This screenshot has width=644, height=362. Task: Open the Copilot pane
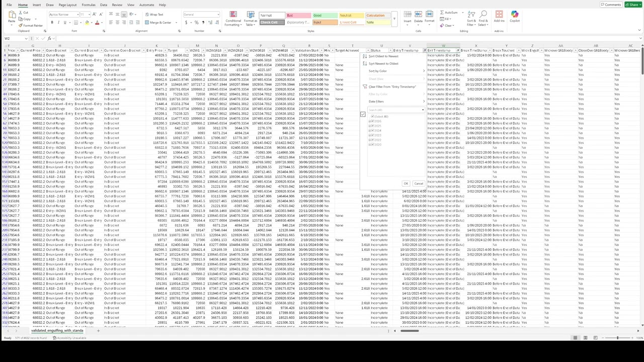tap(514, 17)
